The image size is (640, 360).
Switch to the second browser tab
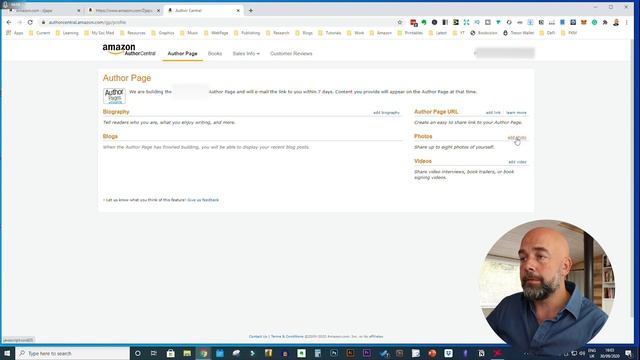tap(124, 11)
